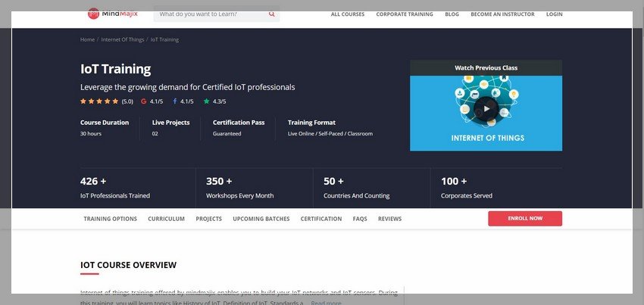This screenshot has width=644, height=305.
Task: Click the MindMajix logo
Action: pos(113,14)
